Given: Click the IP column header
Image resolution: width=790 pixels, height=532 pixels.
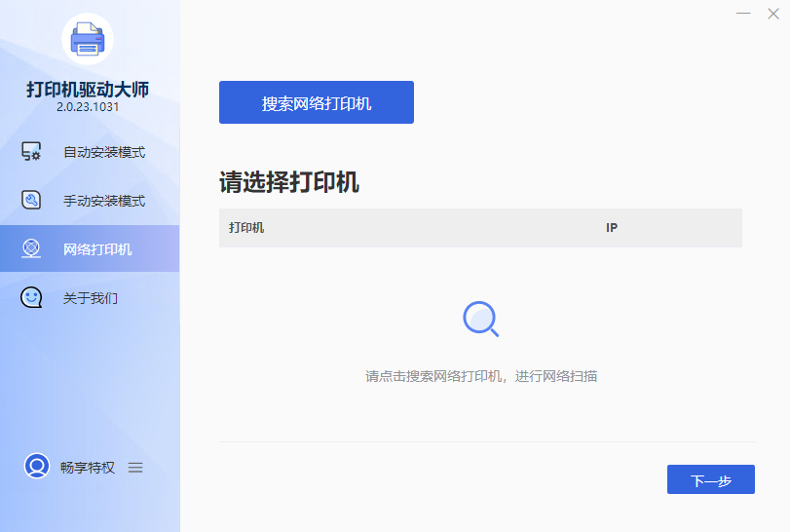Looking at the screenshot, I should pos(612,228).
